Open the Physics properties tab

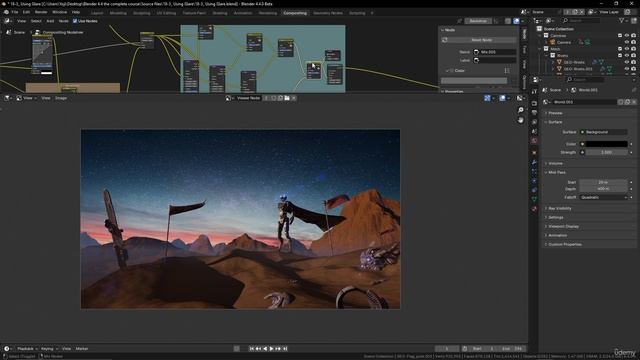(534, 181)
